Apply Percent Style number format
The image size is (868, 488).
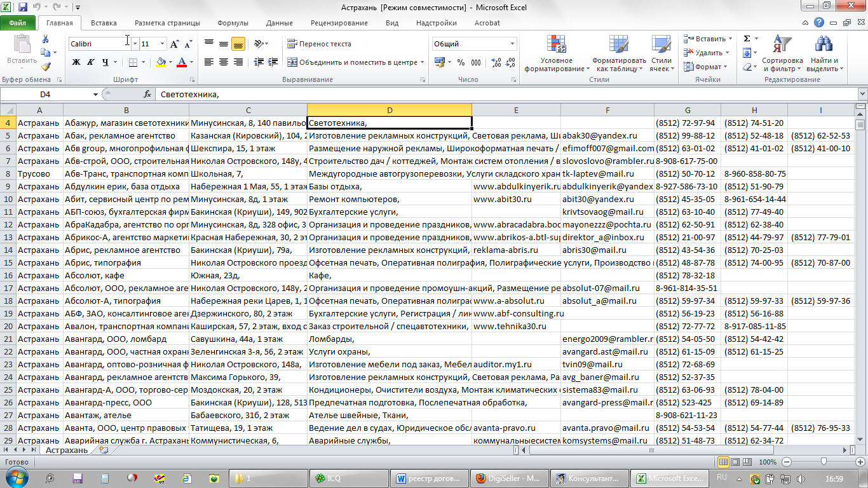pyautogui.click(x=461, y=62)
